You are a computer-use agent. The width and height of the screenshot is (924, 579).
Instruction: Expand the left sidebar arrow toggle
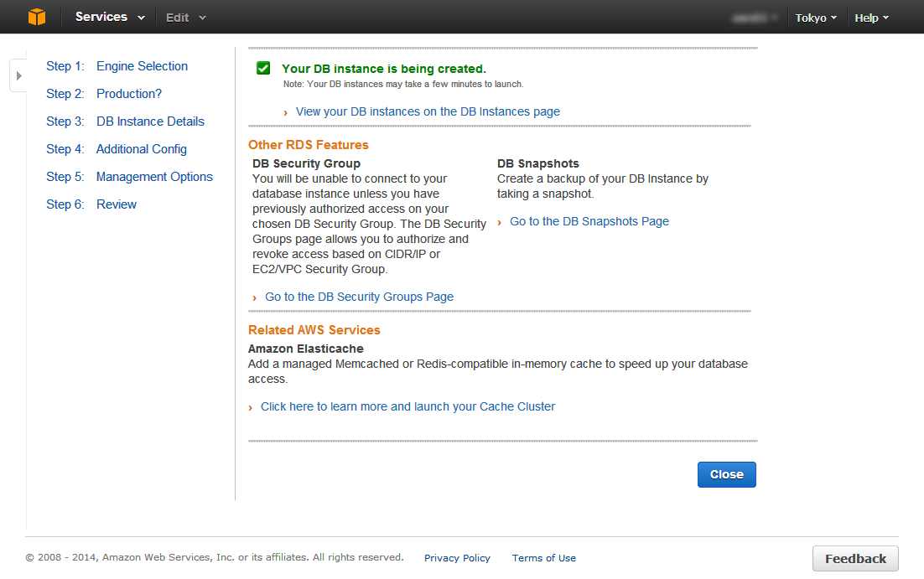(18, 75)
